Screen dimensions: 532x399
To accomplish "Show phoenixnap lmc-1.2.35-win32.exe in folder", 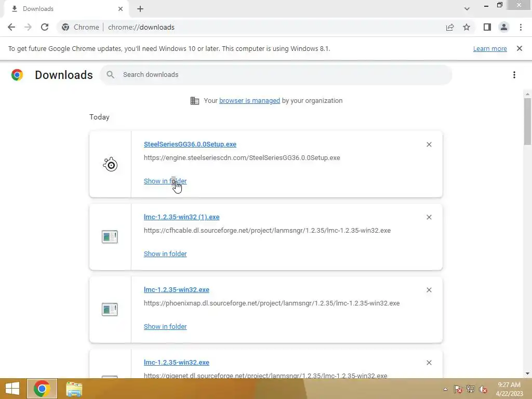I will click(165, 326).
